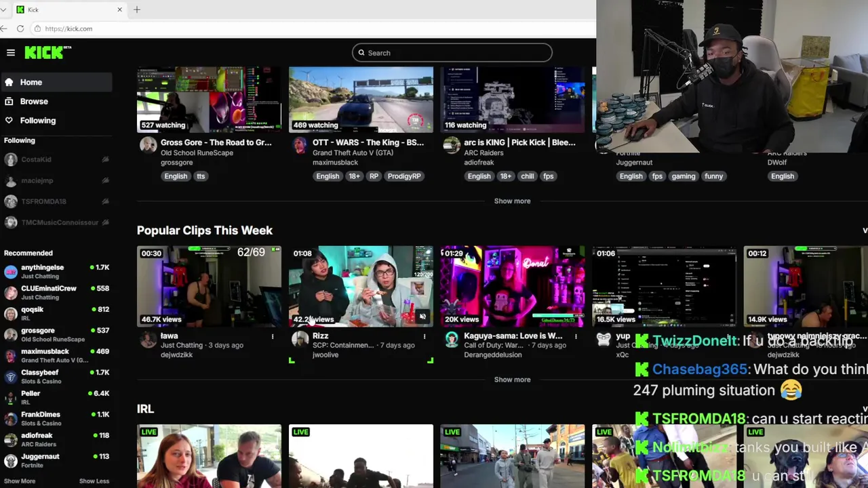This screenshot has height=488, width=868.
Task: Select the gaming tag
Action: coord(684,176)
